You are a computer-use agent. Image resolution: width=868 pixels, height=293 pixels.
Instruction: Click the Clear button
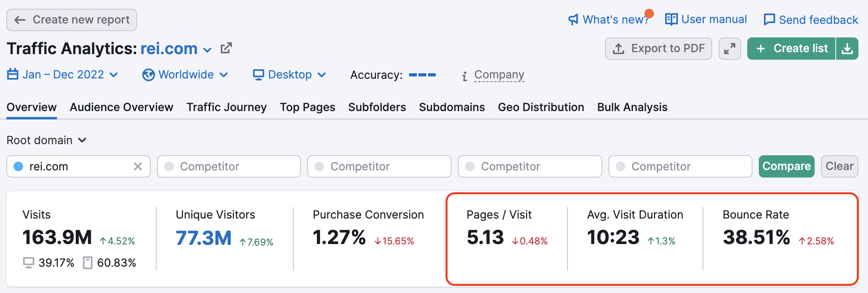coord(839,166)
